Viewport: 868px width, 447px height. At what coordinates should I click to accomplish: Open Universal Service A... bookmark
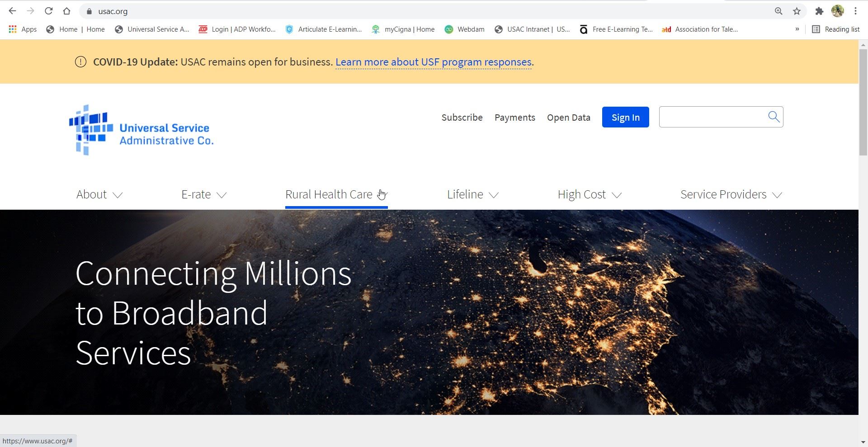[152, 29]
